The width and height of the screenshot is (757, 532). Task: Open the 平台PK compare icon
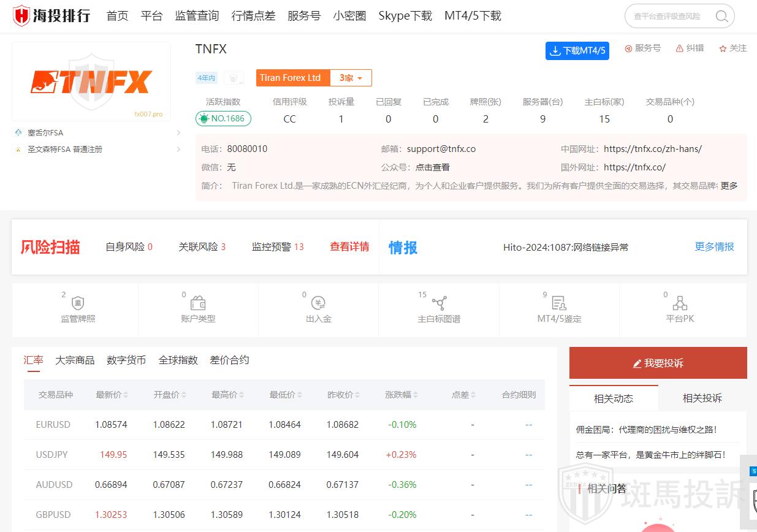680,303
